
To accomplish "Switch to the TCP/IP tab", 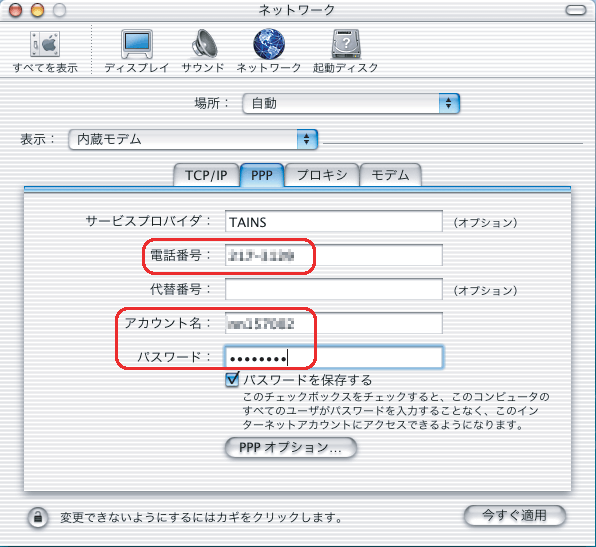I will pyautogui.click(x=206, y=175).
